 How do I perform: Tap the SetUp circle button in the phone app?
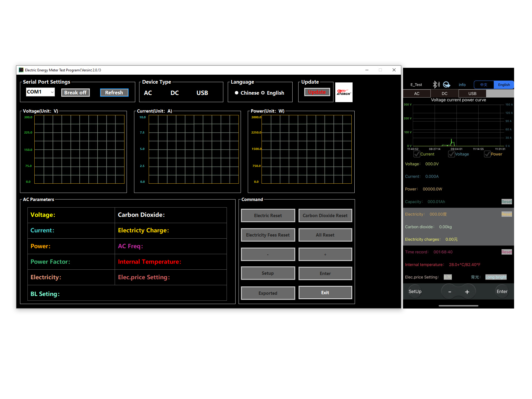tap(415, 291)
